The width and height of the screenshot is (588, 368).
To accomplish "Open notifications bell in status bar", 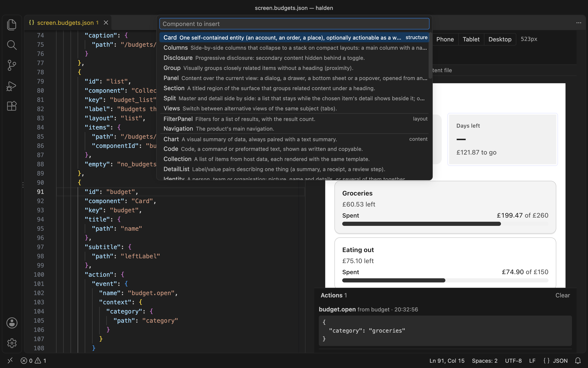I will tap(578, 360).
